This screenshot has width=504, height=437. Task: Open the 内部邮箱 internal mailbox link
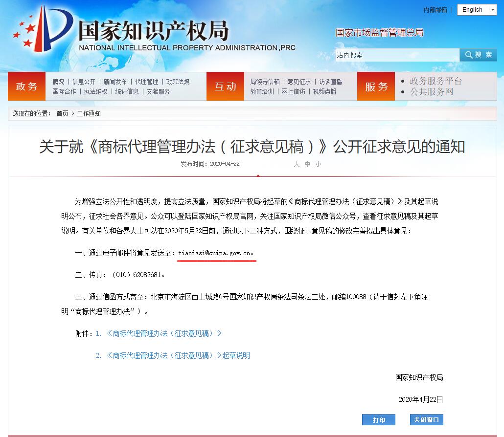coord(435,10)
